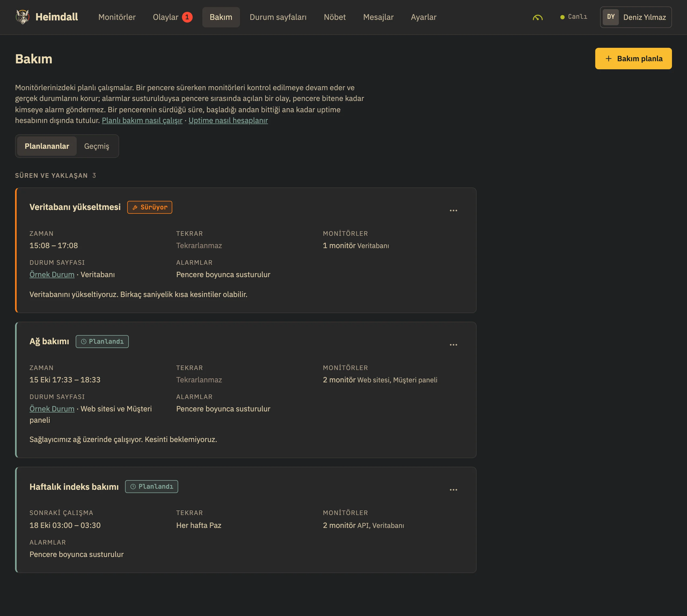This screenshot has width=687, height=616.
Task: Open Örnek Durum link in Veritabanı yükseltmesi card
Action: (52, 274)
